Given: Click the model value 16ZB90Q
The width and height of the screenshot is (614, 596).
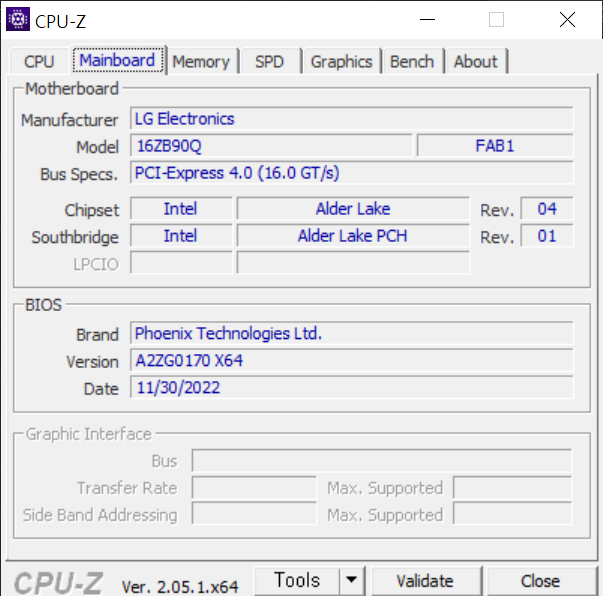Looking at the screenshot, I should pos(271,146).
